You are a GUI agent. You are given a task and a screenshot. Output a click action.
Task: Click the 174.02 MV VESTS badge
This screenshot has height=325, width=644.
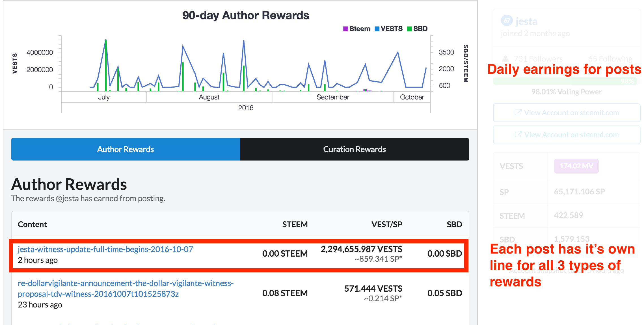click(576, 166)
